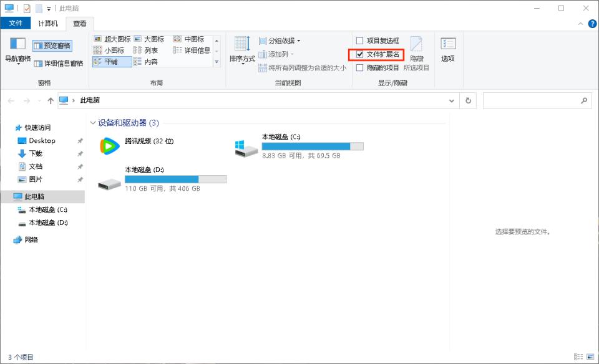Screen dimensions: 599x364
Task: Switch to 平铺 layout view
Action: (111, 62)
